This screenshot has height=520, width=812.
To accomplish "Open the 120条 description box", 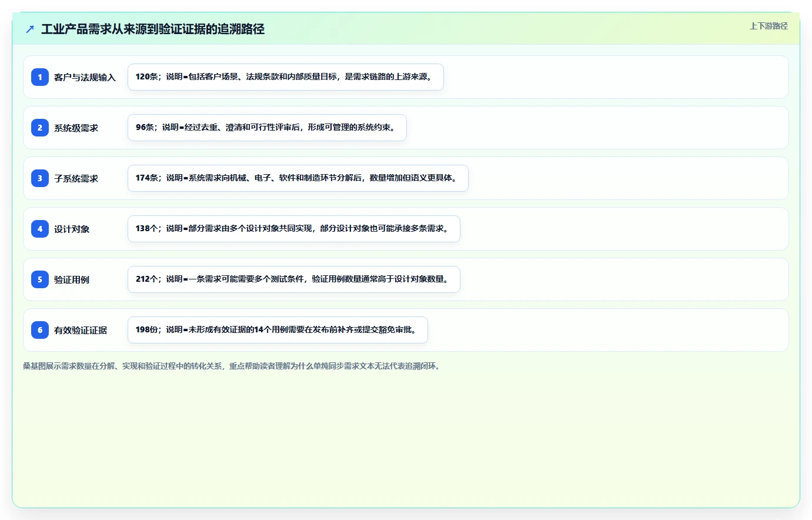I will (286, 77).
